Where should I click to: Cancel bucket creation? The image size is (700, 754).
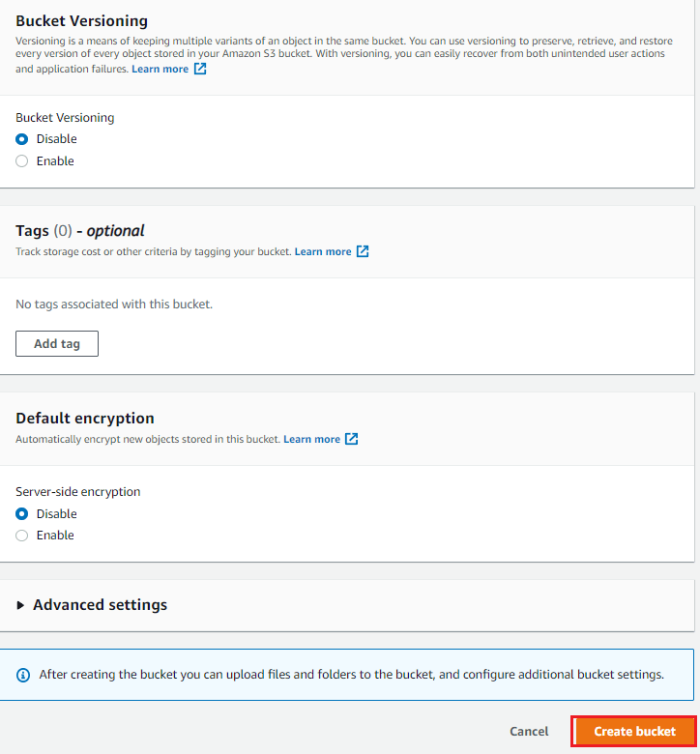529,732
